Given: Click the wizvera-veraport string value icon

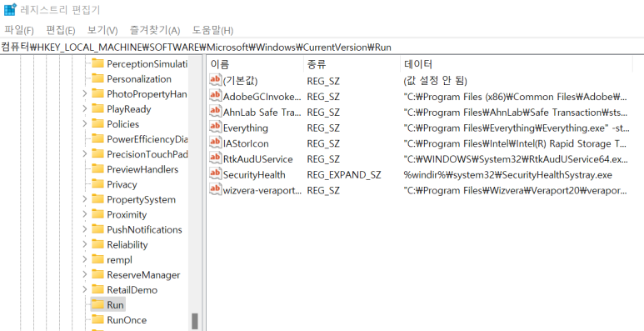Looking at the screenshot, I should coord(216,190).
